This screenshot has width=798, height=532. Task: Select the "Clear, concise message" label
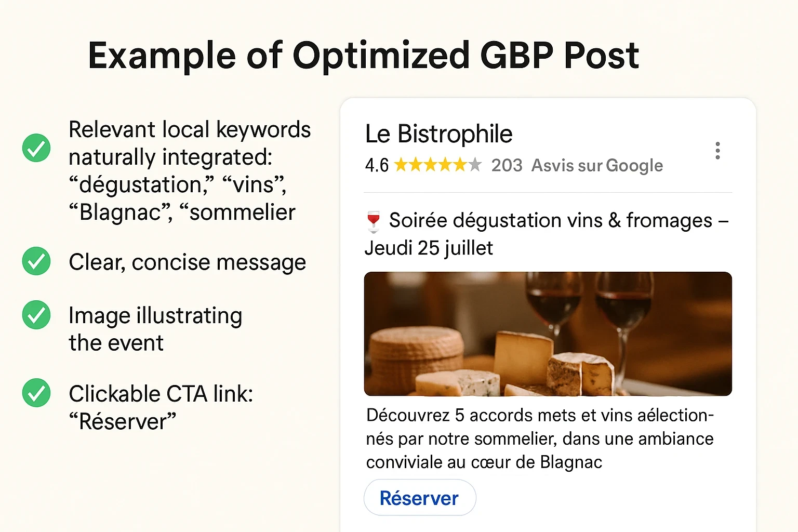click(x=187, y=262)
